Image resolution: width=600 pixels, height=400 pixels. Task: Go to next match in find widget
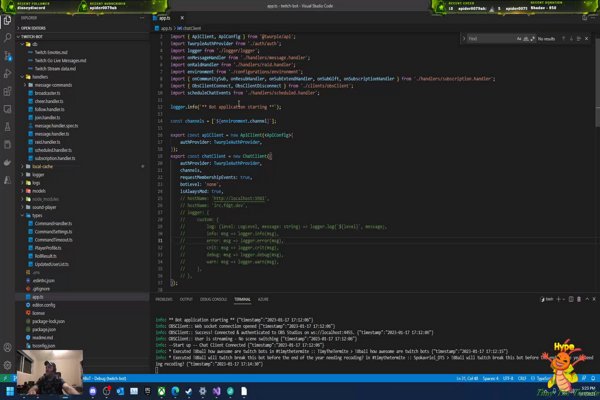pyautogui.click(x=571, y=39)
